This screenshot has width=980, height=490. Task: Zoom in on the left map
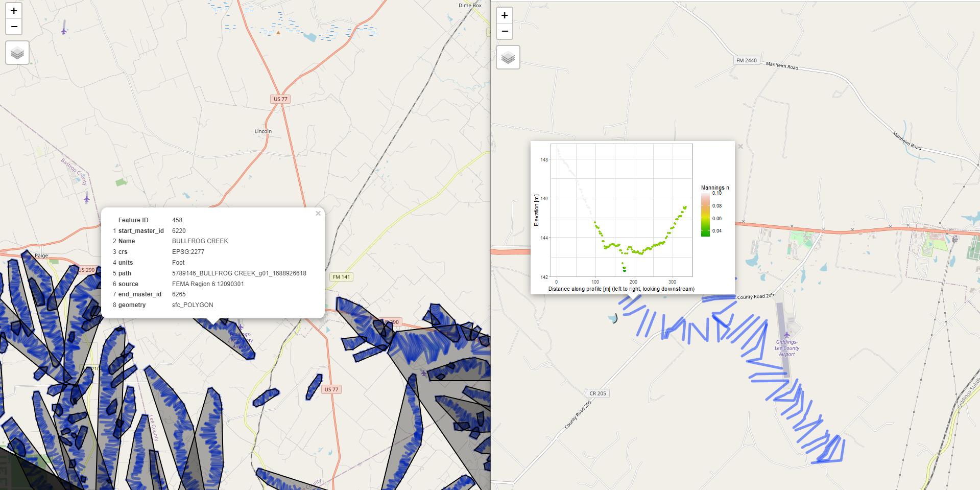[x=14, y=11]
